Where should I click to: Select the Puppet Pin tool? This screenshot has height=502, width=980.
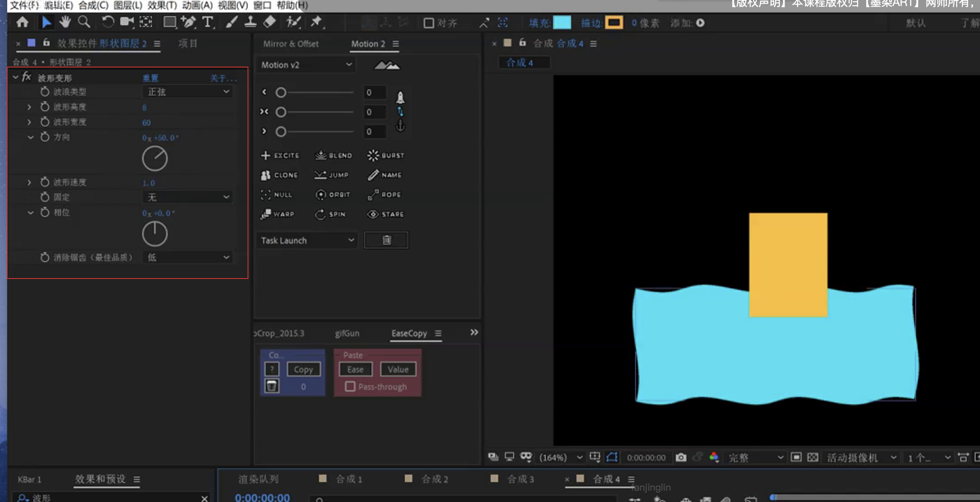(317, 22)
